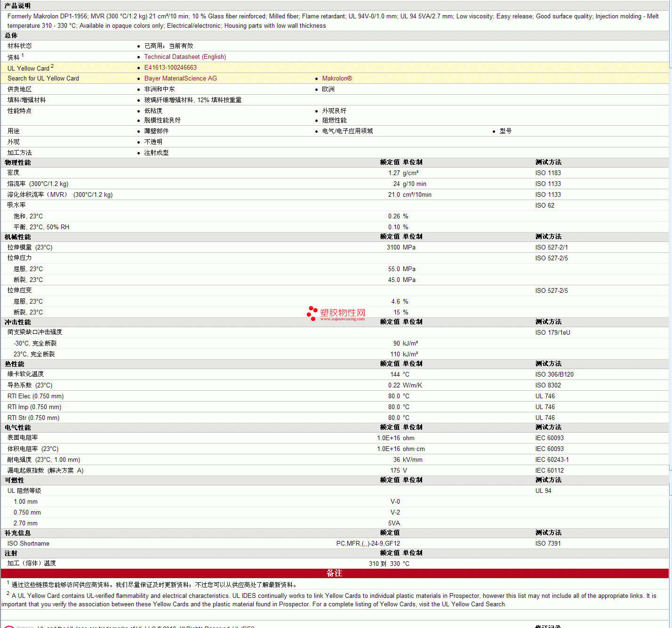Screen dimensions: 672x628
Task: Select the density value 1.27
Action: coord(394,173)
